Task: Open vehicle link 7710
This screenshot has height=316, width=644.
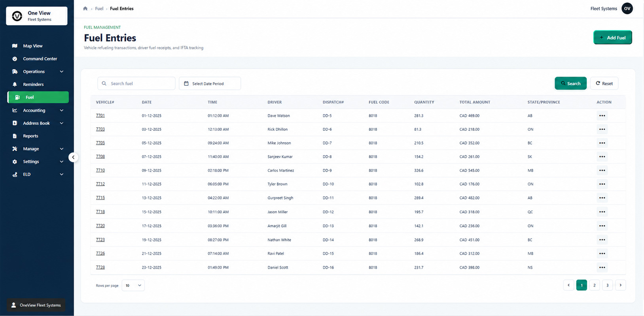Action: 100,170
